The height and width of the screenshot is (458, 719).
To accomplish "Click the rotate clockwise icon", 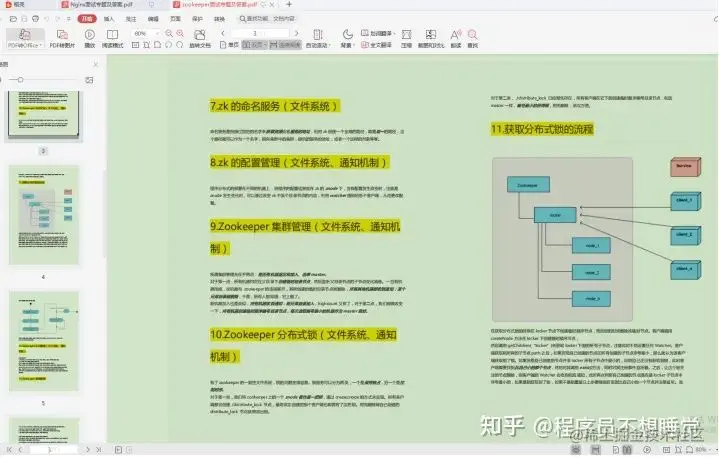I will coord(179,45).
